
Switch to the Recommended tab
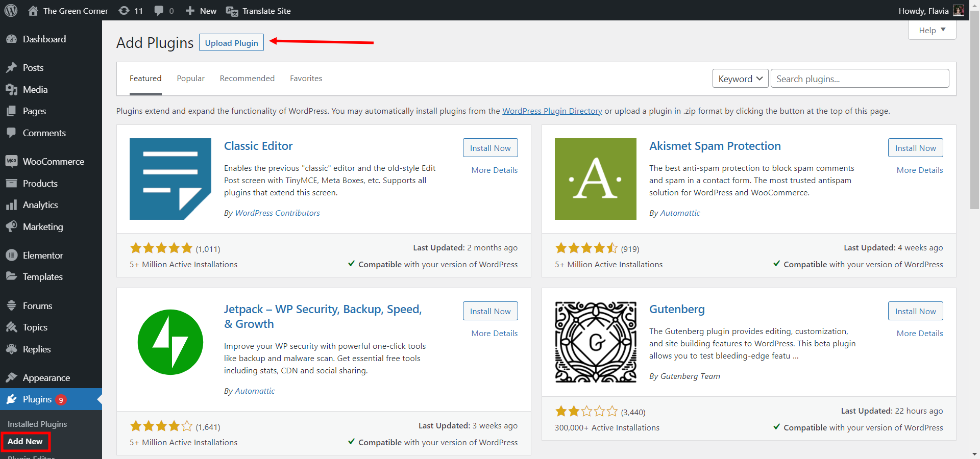(247, 79)
